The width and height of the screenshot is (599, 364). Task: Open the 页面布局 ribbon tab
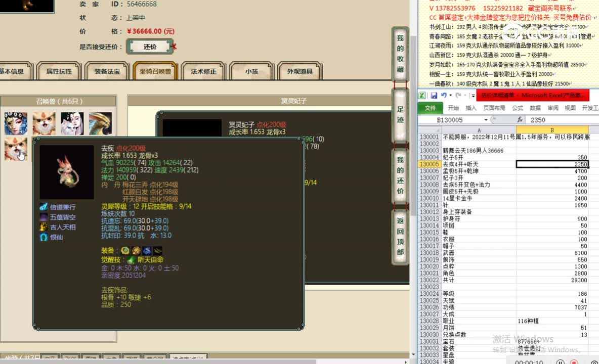[494, 108]
